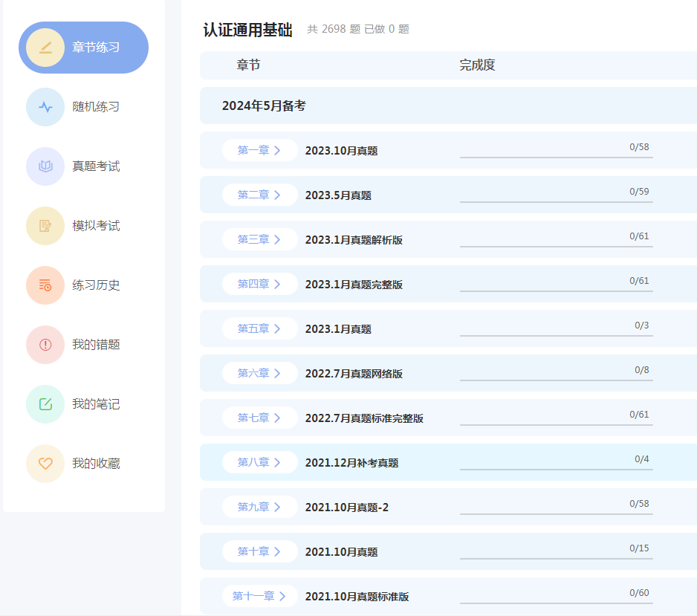The width and height of the screenshot is (697, 616).
Task: Click the pulse icon for 随机练习
Action: pos(45,107)
